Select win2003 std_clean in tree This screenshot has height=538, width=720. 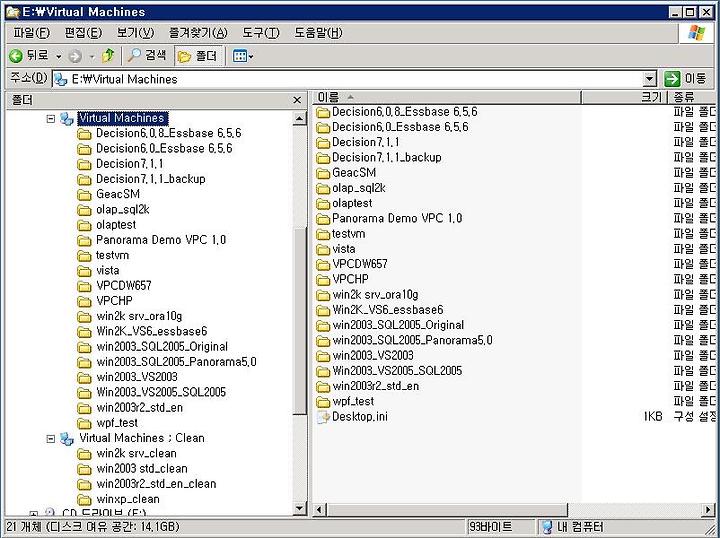click(142, 469)
